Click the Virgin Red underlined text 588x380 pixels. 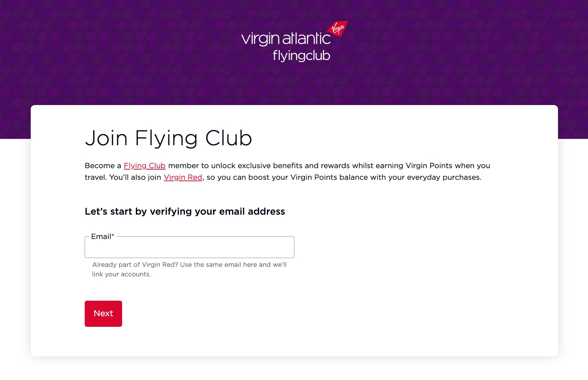[x=183, y=177]
